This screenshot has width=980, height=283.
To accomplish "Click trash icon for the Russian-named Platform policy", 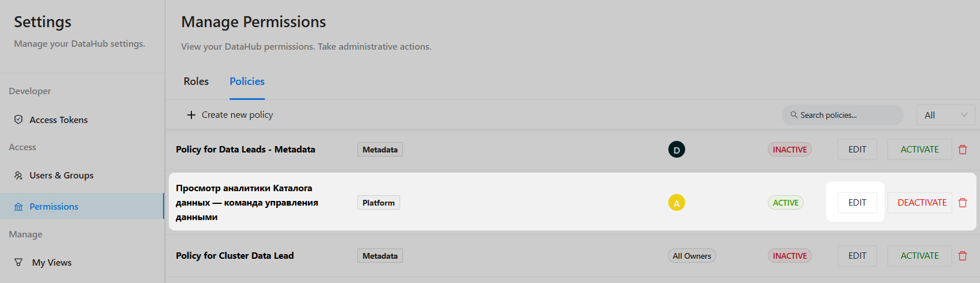I will click(963, 203).
